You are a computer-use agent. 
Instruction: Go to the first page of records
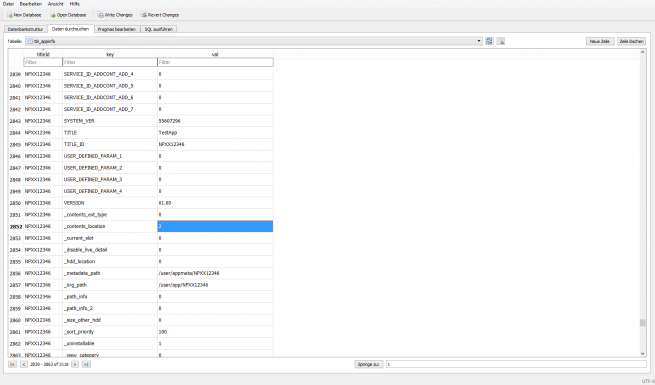(13, 365)
